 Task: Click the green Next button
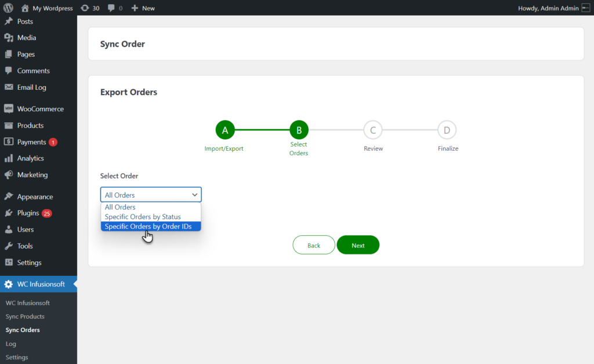358,245
